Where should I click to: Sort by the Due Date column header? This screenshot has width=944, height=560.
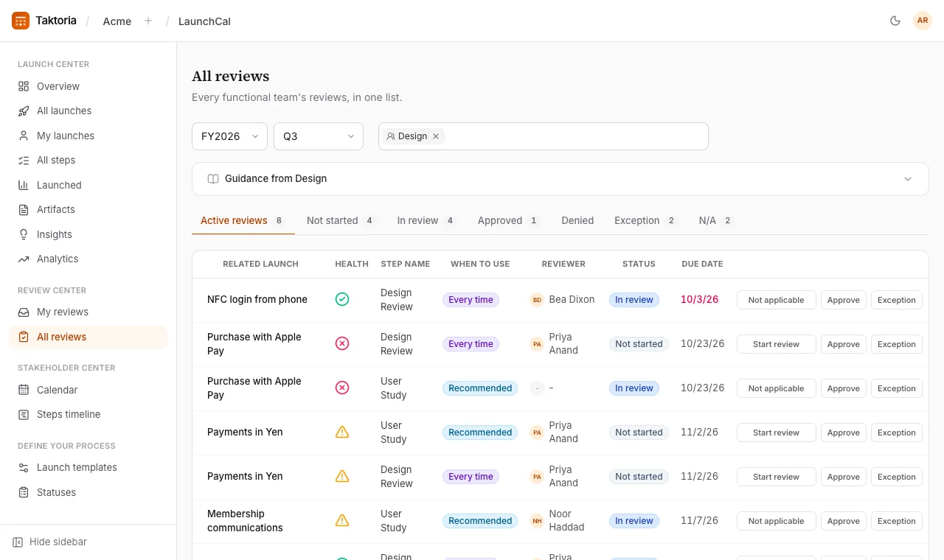tap(702, 264)
